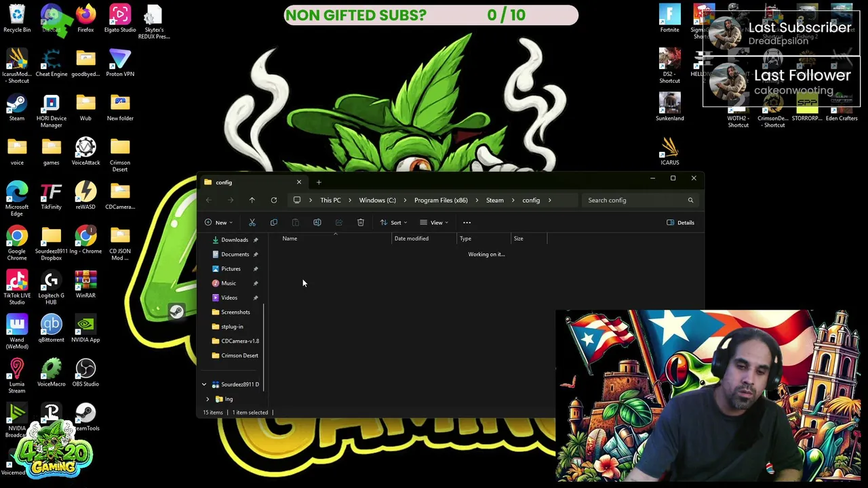Viewport: 868px width, 488px height.
Task: Open OBS Studio desktop icon
Action: point(85,373)
